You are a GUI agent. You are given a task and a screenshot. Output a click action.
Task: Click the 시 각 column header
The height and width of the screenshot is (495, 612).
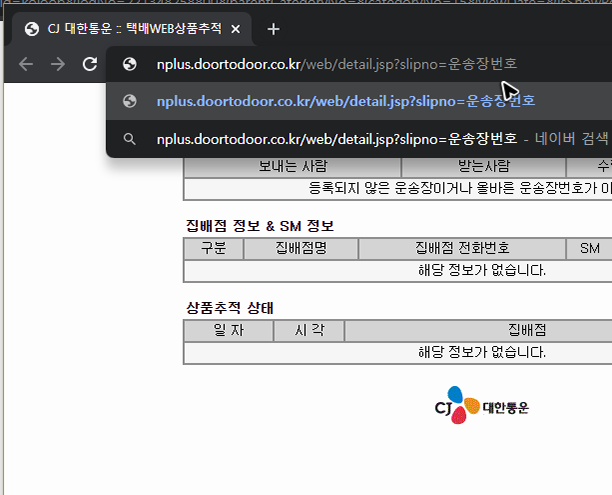[x=309, y=331]
